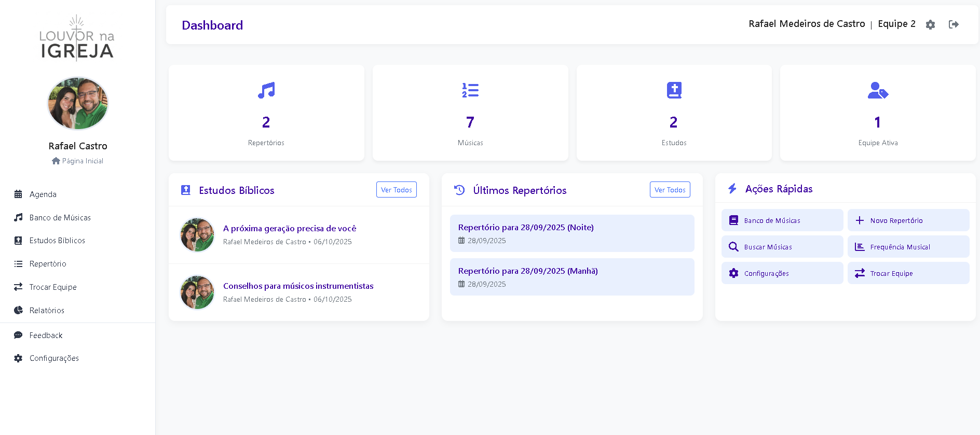This screenshot has height=435, width=980.
Task: Click the Banco de Músicas music-note sidebar icon
Action: [18, 217]
